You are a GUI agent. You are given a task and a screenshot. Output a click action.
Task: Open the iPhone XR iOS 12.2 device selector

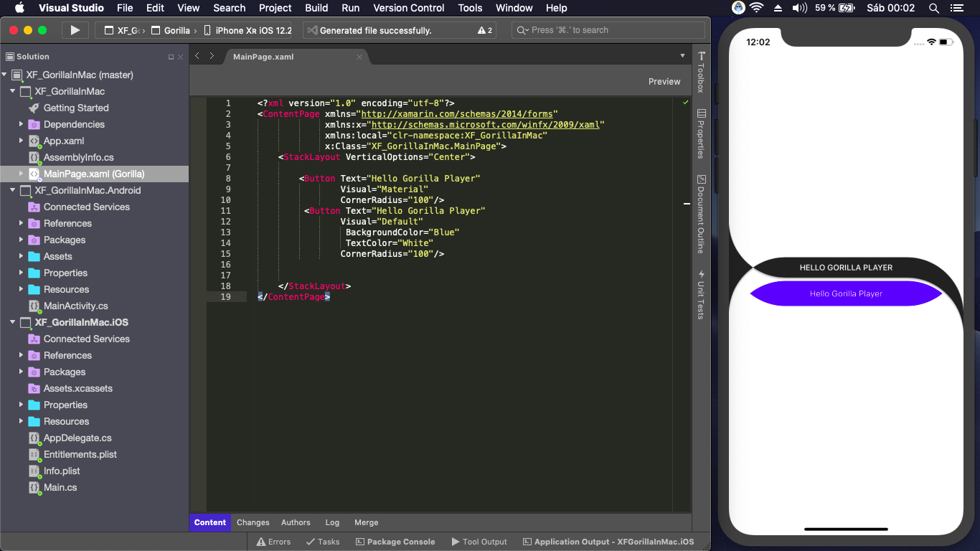coord(248,30)
